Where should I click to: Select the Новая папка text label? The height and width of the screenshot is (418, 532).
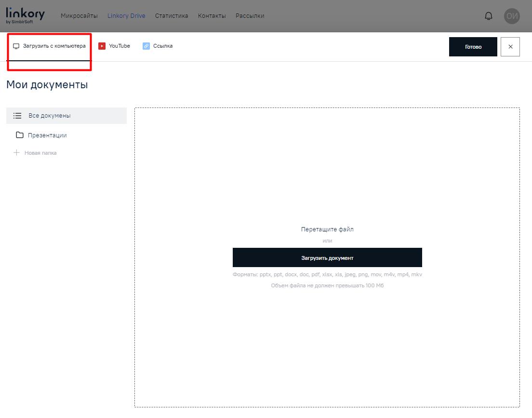coord(40,153)
